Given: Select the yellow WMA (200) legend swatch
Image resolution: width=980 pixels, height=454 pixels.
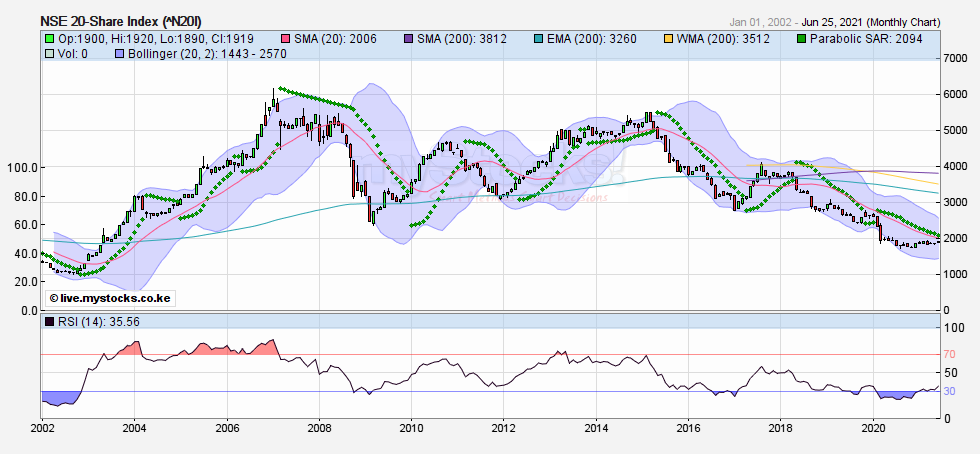Looking at the screenshot, I should pos(667,37).
